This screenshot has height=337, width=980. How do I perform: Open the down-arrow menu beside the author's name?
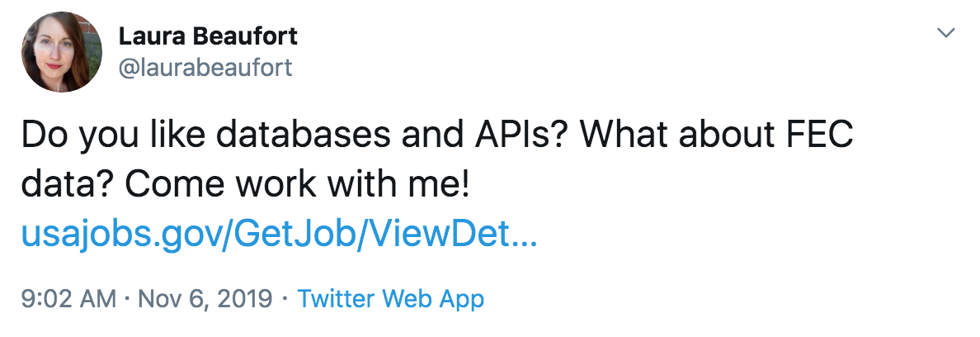tap(947, 32)
